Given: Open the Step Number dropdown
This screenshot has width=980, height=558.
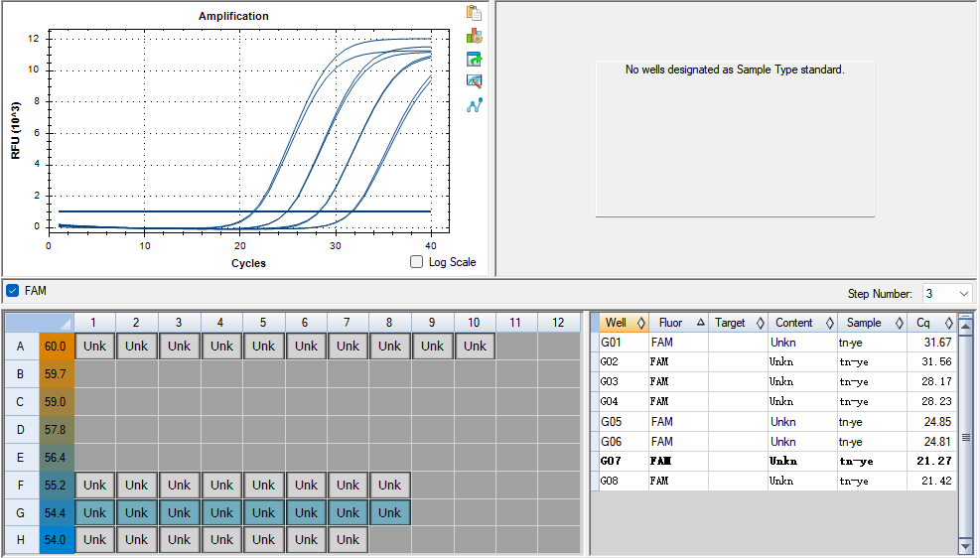Looking at the screenshot, I should click(964, 294).
